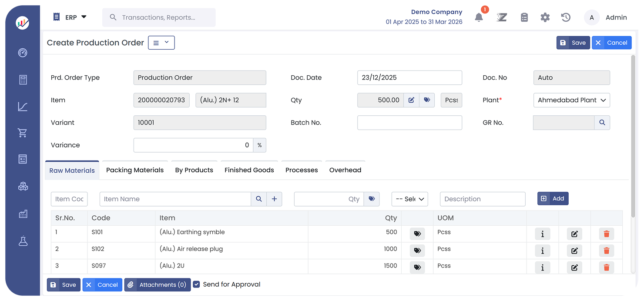The width and height of the screenshot is (644, 301).
Task: Open the list menu dropdown beside the title
Action: [161, 43]
